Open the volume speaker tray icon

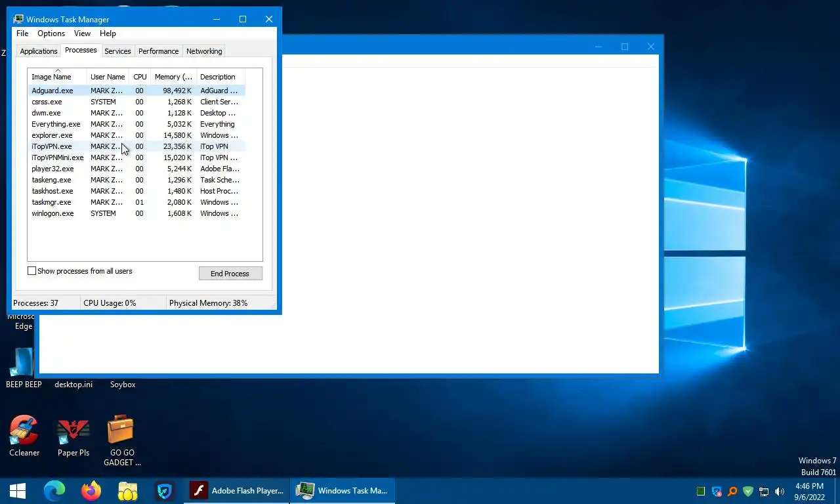point(780,491)
